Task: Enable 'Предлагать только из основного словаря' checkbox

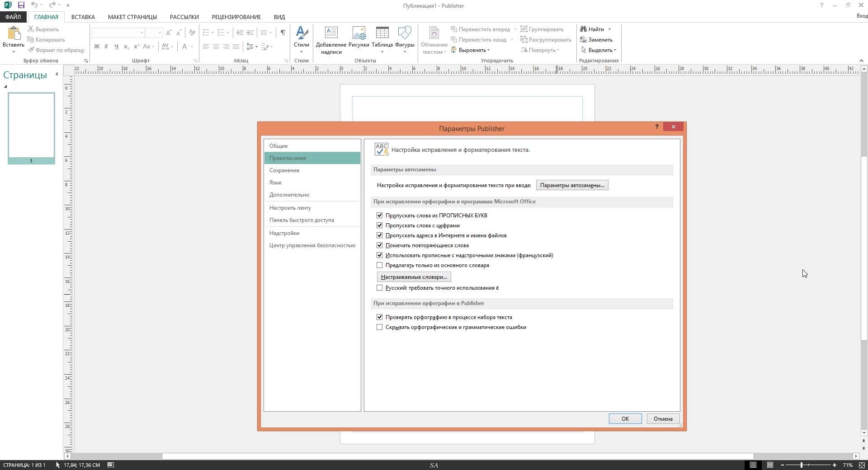Action: coord(380,265)
